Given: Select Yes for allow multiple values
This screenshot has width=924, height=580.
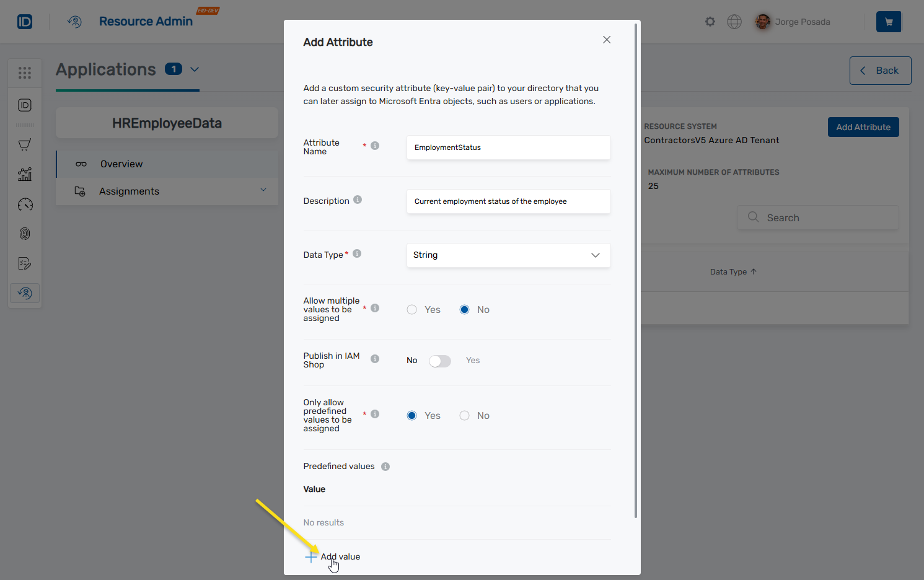Looking at the screenshot, I should click(x=411, y=309).
